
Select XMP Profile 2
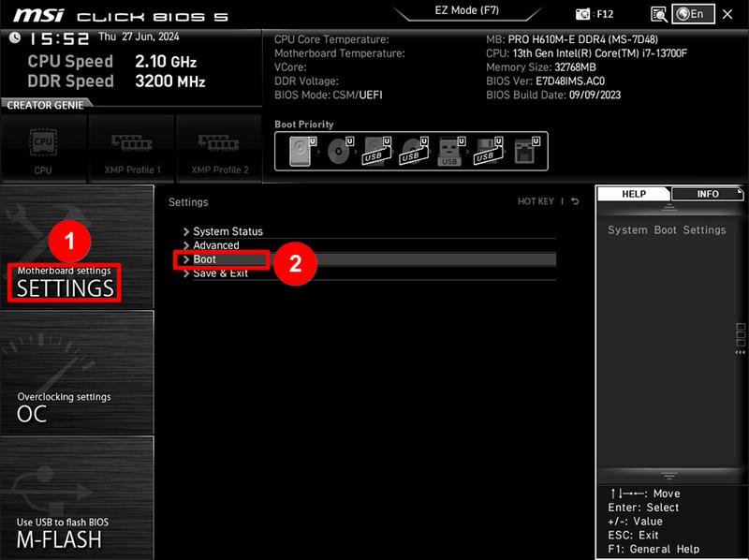click(x=219, y=148)
